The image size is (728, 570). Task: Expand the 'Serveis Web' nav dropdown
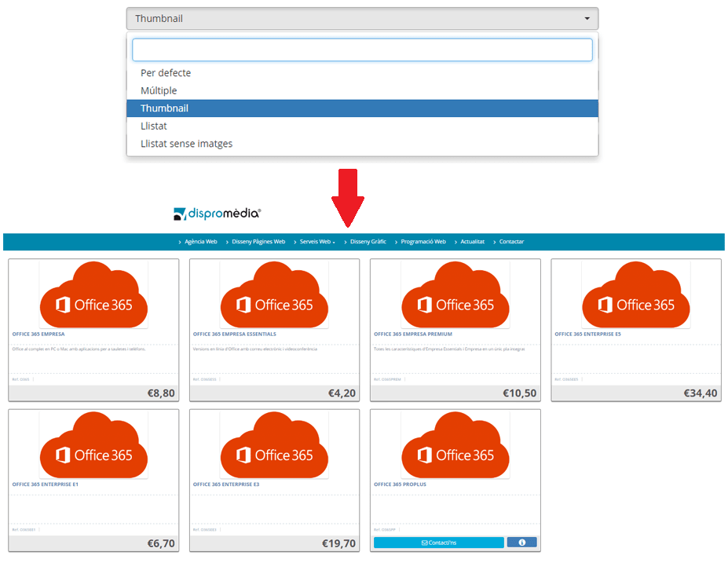tap(317, 241)
